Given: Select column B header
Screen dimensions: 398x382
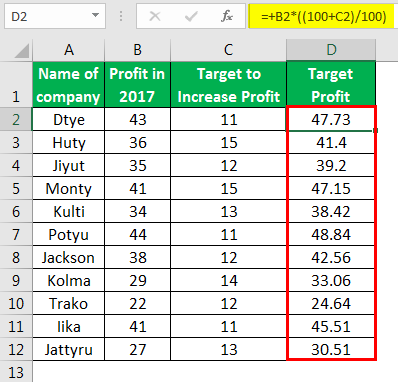Looking at the screenshot, I should pyautogui.click(x=137, y=50).
